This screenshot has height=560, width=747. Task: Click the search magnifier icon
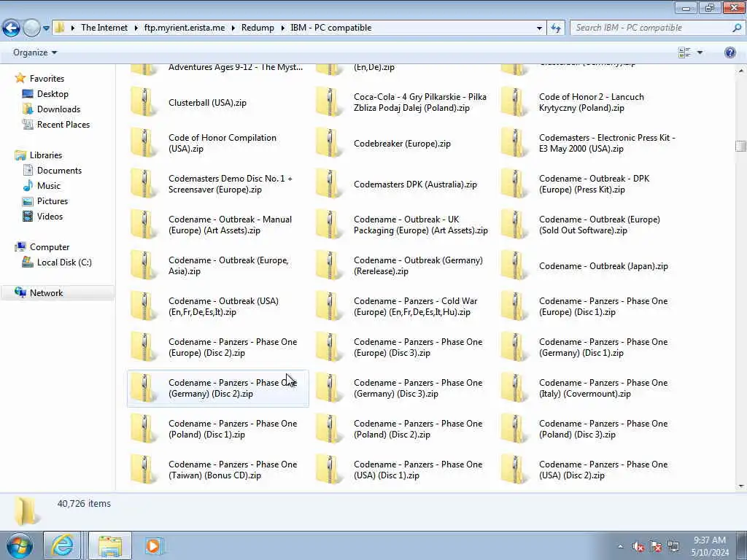pos(737,28)
